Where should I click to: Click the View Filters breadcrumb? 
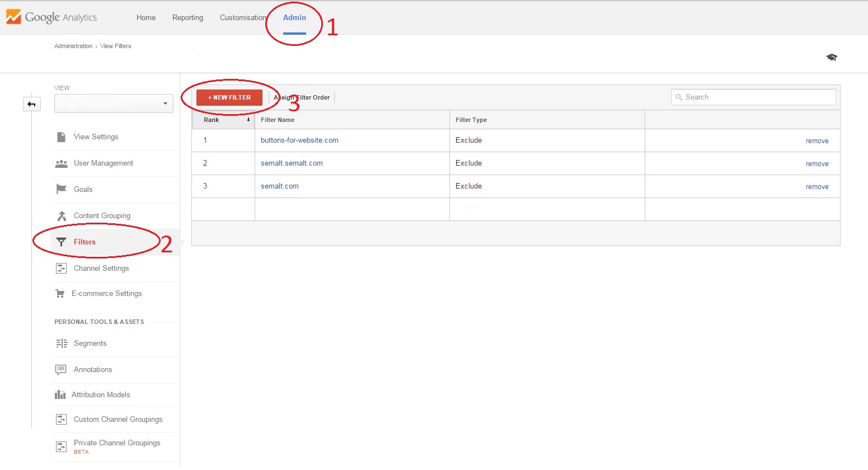click(x=116, y=46)
